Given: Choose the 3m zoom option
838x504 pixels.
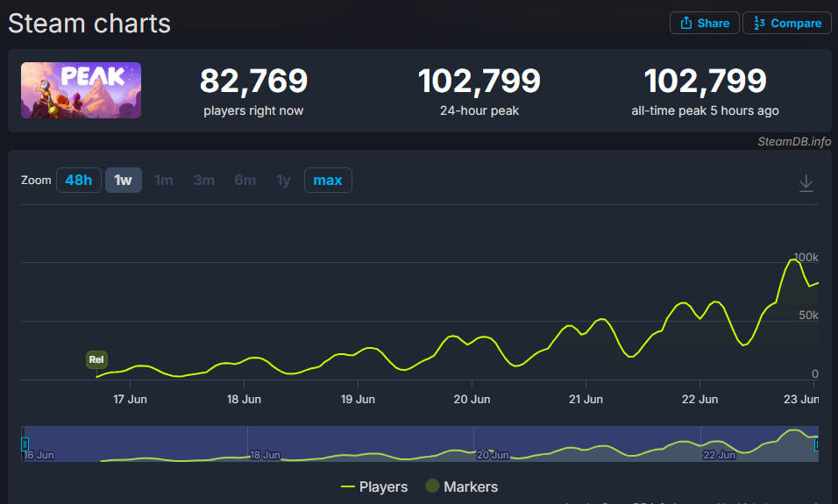Looking at the screenshot, I should (203, 180).
